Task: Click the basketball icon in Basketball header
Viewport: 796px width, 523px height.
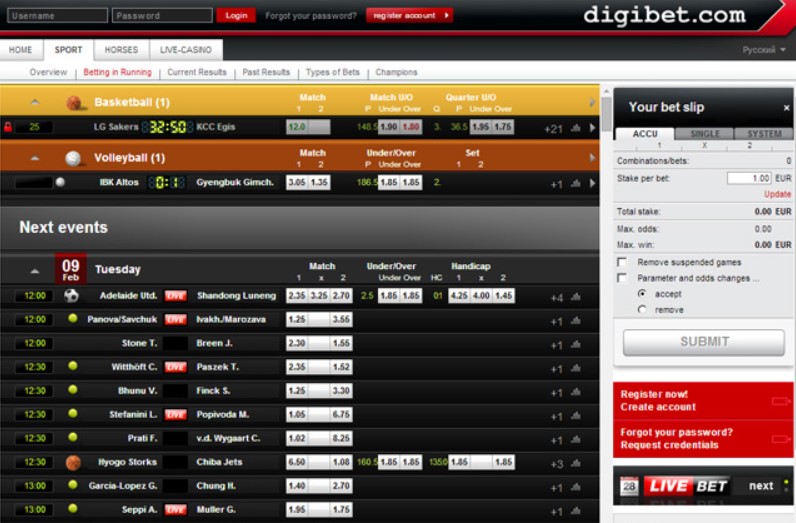Action: (75, 103)
